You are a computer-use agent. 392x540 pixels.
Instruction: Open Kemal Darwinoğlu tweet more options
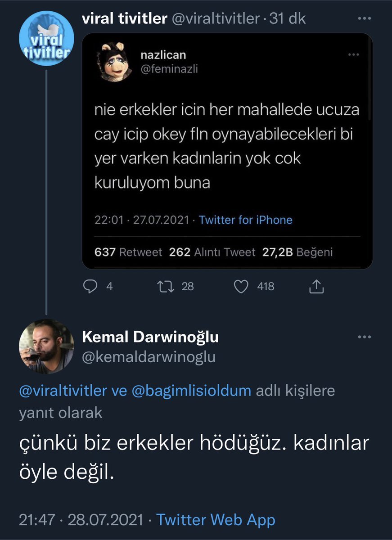click(x=364, y=337)
